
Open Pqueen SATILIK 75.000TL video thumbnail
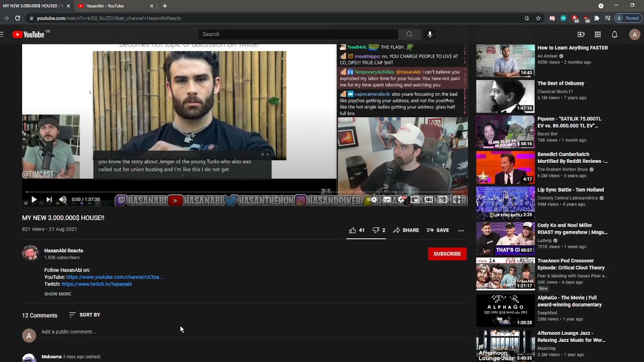[505, 132]
